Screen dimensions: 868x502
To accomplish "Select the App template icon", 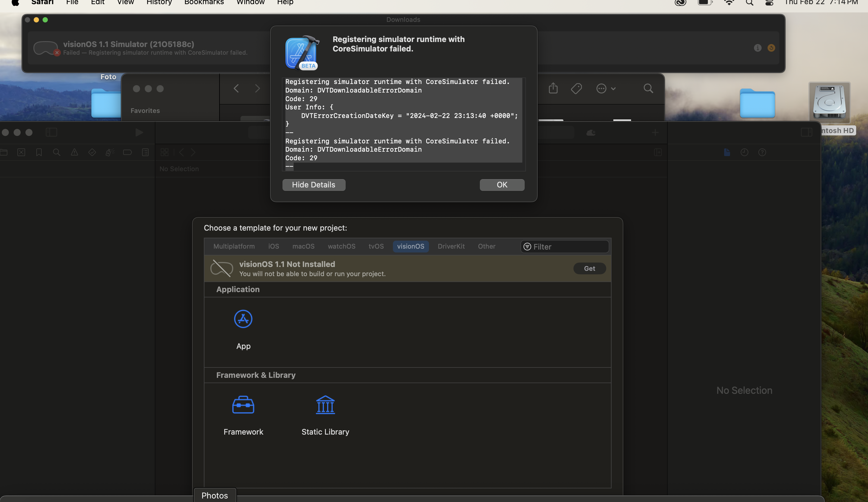I will [243, 319].
